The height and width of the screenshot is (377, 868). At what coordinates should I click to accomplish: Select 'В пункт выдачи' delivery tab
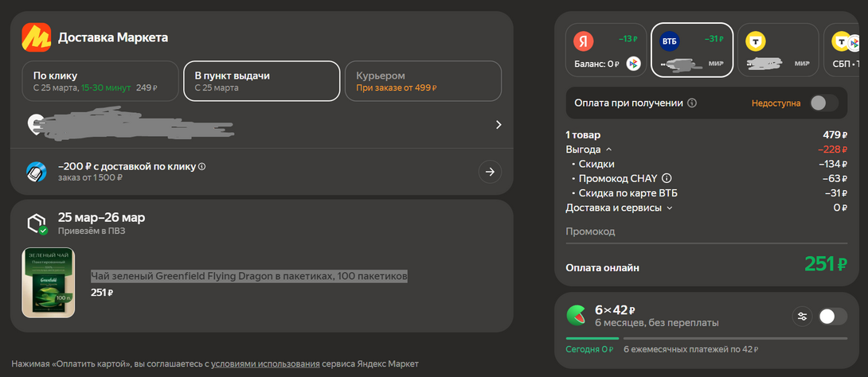(261, 81)
